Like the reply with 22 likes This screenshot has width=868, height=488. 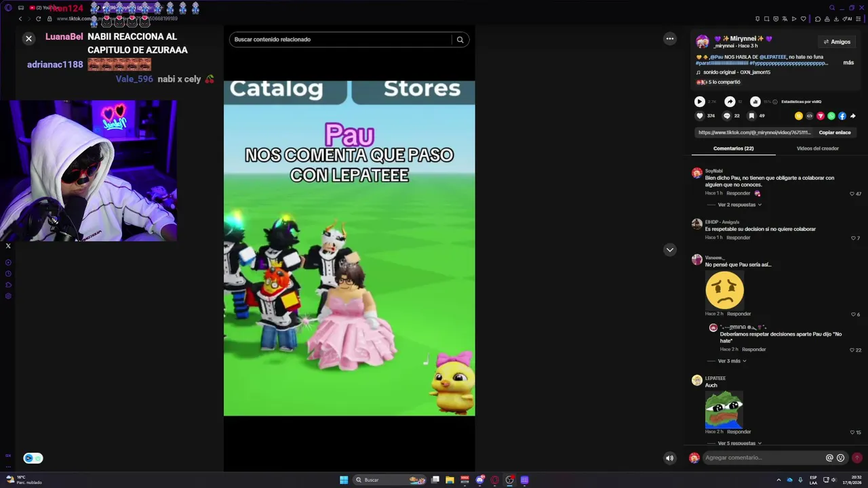point(852,350)
